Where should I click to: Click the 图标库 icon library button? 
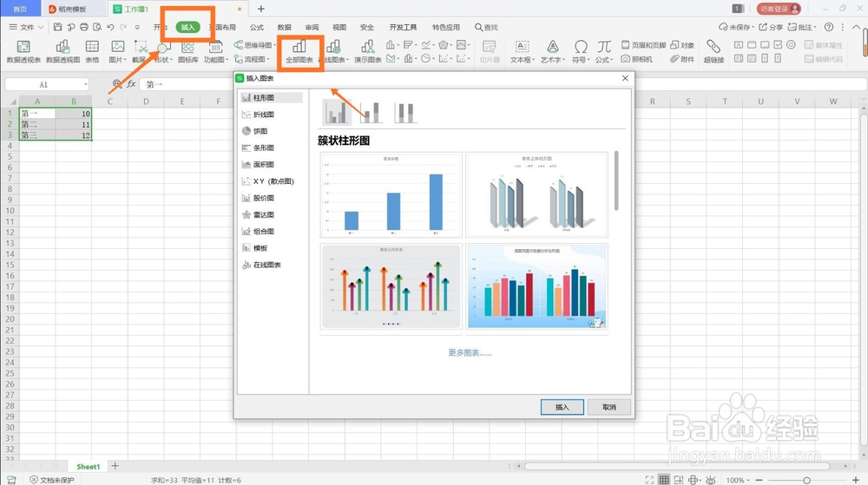188,51
